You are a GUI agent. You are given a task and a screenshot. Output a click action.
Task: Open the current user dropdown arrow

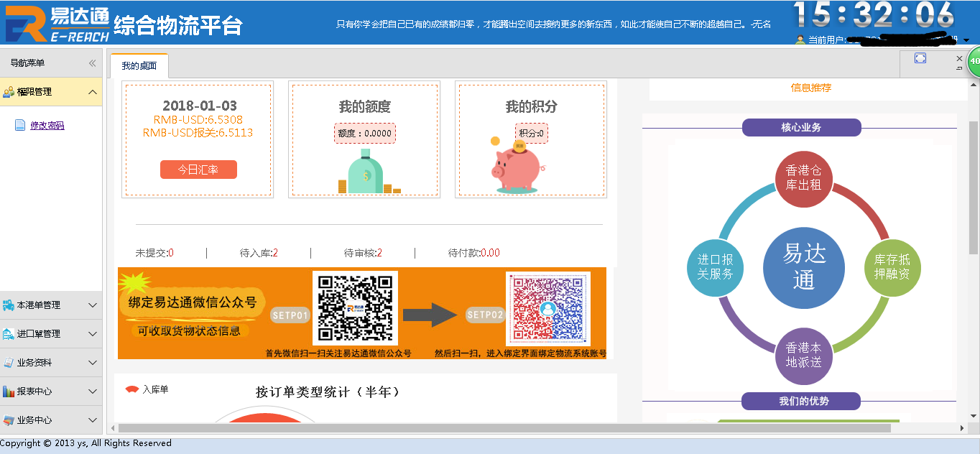coord(966,40)
